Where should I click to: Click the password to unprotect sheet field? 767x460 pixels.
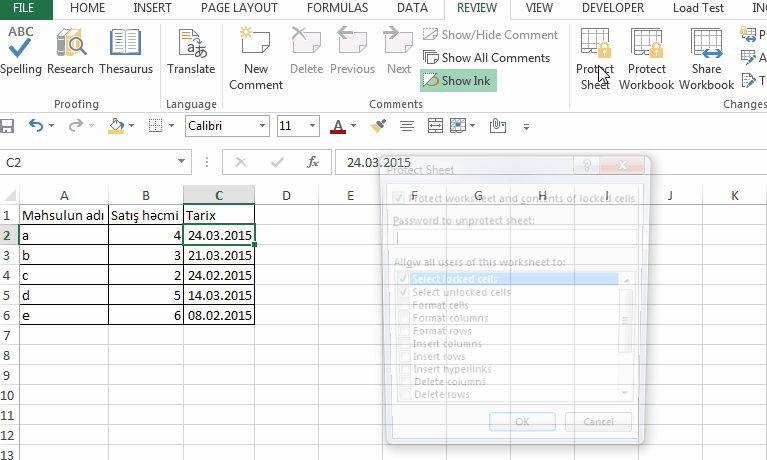pos(515,238)
